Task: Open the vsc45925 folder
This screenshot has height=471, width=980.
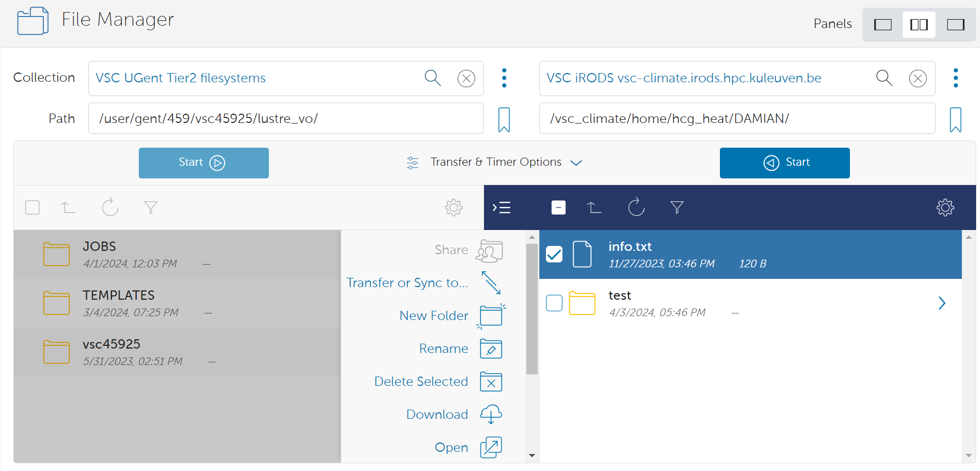Action: coord(177,352)
